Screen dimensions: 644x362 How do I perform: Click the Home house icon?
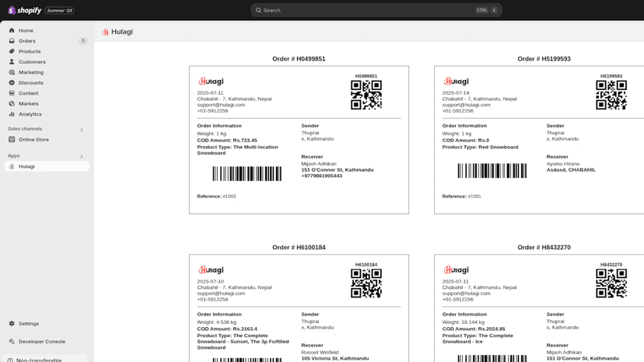pyautogui.click(x=12, y=30)
